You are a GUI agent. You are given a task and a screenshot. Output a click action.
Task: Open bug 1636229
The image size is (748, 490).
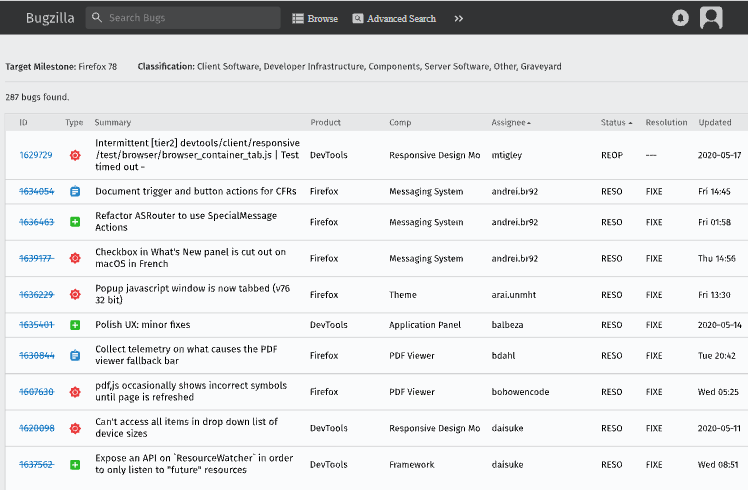point(37,295)
